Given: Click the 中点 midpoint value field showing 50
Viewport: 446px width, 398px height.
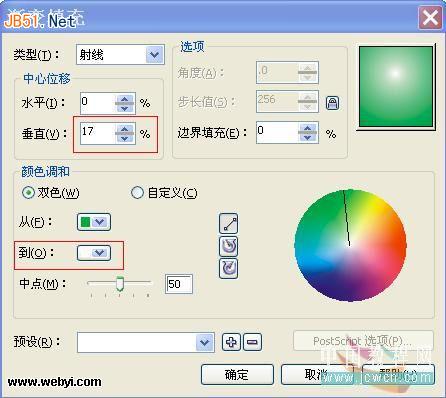Looking at the screenshot, I should tap(179, 284).
